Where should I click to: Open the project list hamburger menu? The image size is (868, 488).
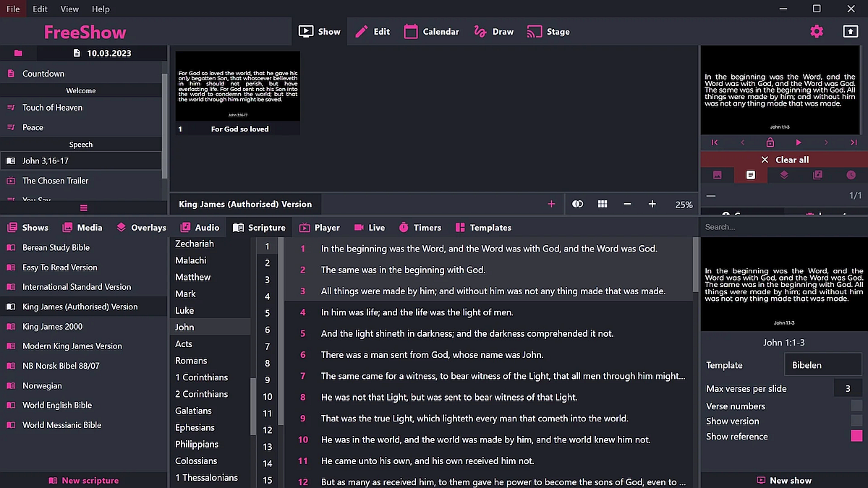(x=84, y=207)
